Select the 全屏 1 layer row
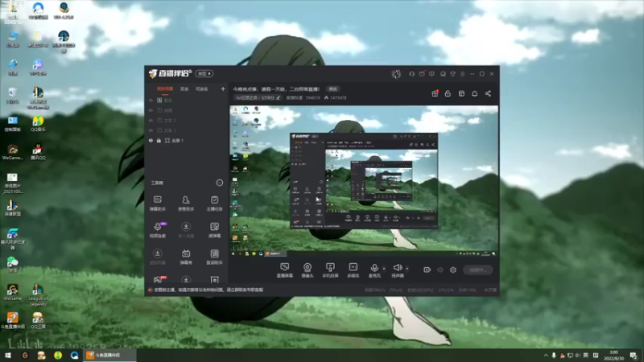Screen dimensions: 644x362 coord(187,140)
